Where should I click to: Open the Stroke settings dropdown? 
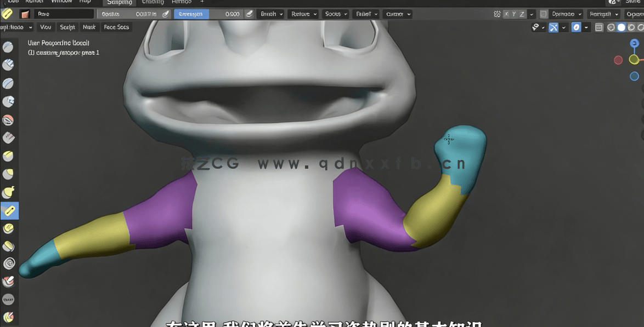tap(335, 14)
